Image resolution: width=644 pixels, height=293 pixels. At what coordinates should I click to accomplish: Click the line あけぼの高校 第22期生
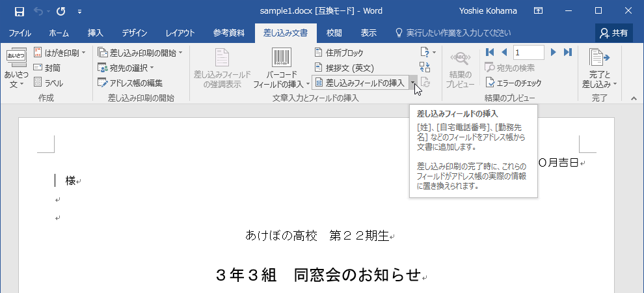(317, 236)
